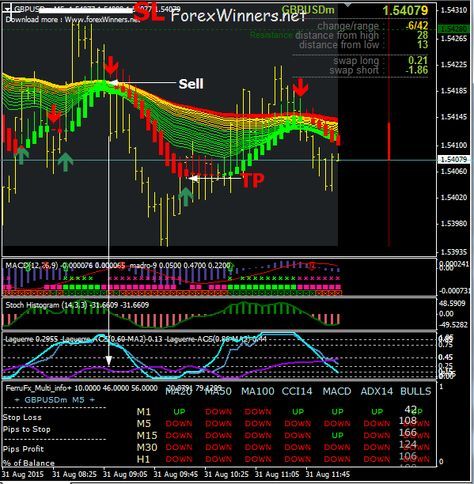The width and height of the screenshot is (474, 484).
Task: Click the 'swap long' label
Action: 356,61
